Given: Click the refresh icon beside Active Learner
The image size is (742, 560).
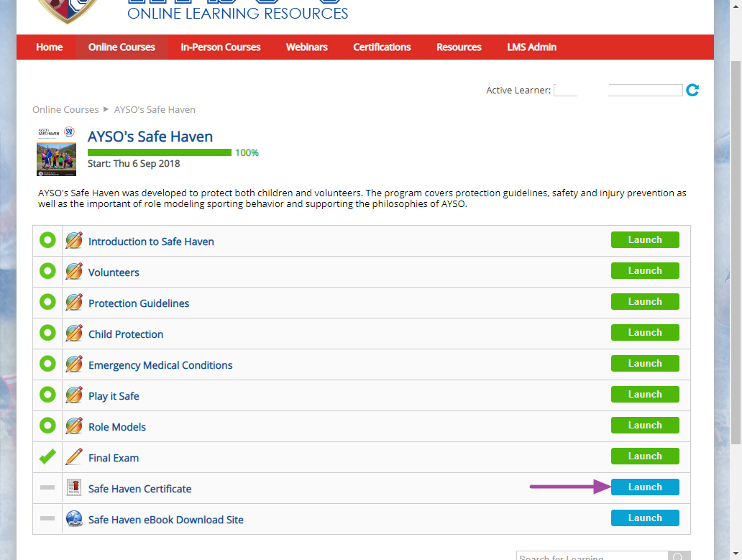Looking at the screenshot, I should [x=692, y=90].
